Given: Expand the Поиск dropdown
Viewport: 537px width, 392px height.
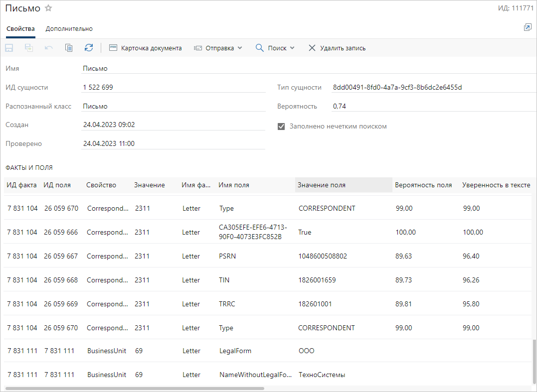Looking at the screenshot, I should [x=275, y=48].
